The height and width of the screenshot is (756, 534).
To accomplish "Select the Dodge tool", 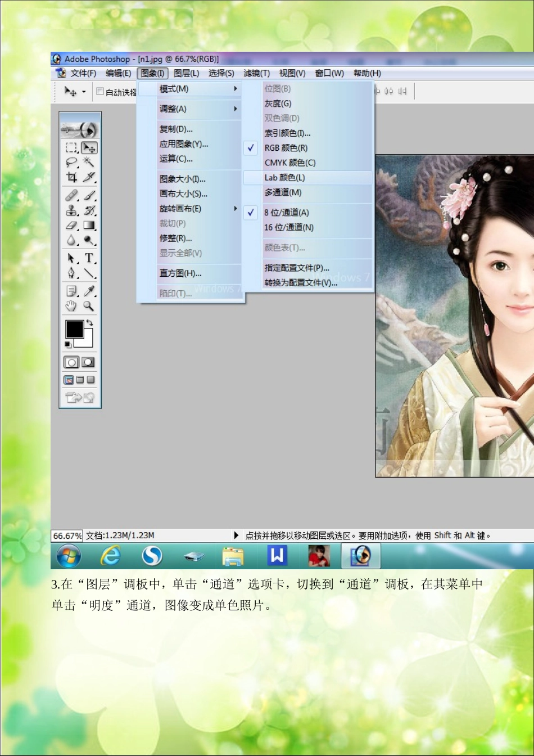I will (x=89, y=240).
